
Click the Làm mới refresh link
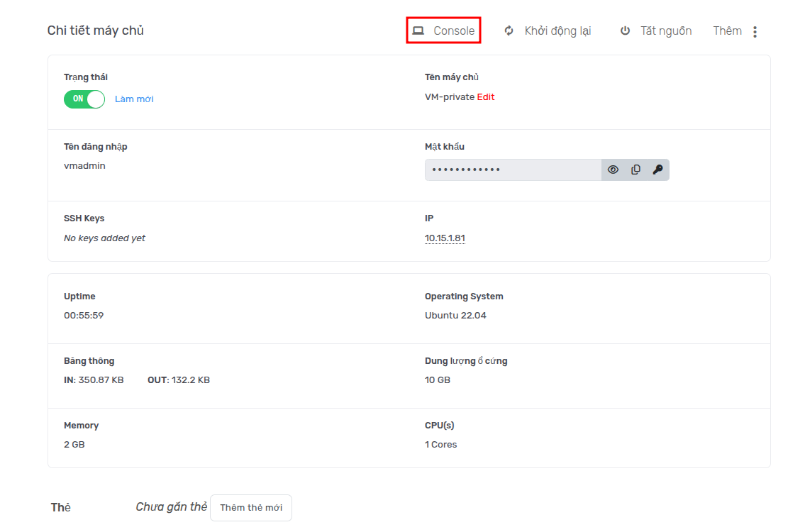click(x=134, y=99)
